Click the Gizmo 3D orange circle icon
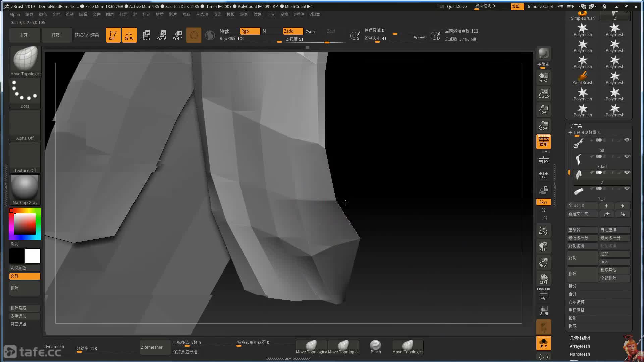Screen dimensions: 644x362 point(194,35)
